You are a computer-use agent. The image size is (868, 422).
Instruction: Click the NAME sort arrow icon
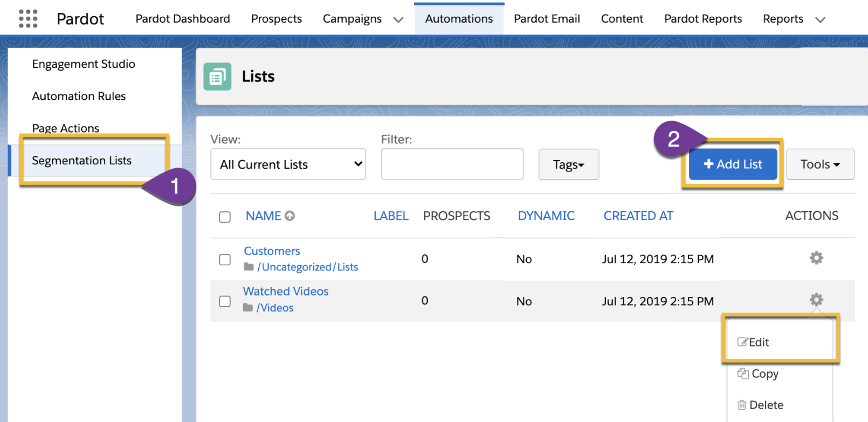click(x=290, y=216)
